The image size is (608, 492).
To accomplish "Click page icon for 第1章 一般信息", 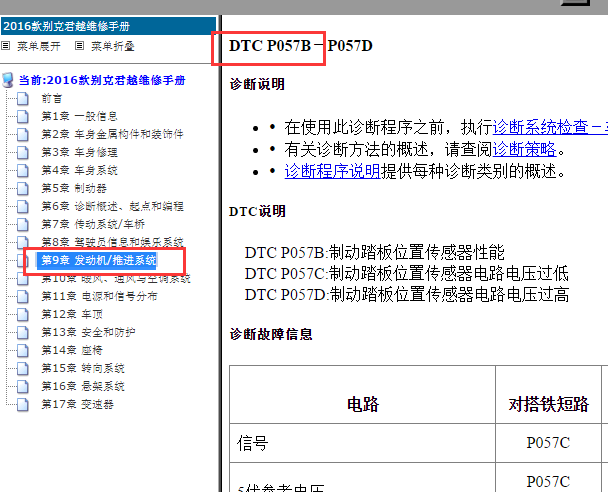I will 23,116.
